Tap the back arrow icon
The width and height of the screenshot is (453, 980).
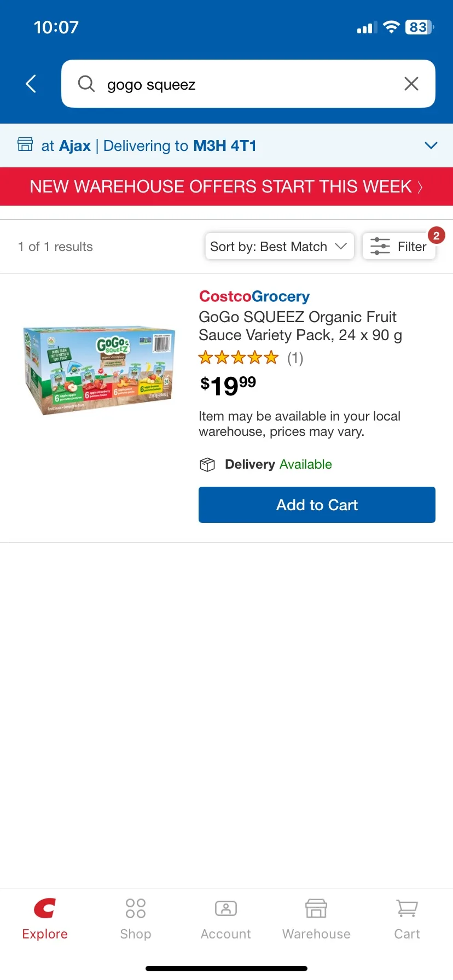coord(31,84)
